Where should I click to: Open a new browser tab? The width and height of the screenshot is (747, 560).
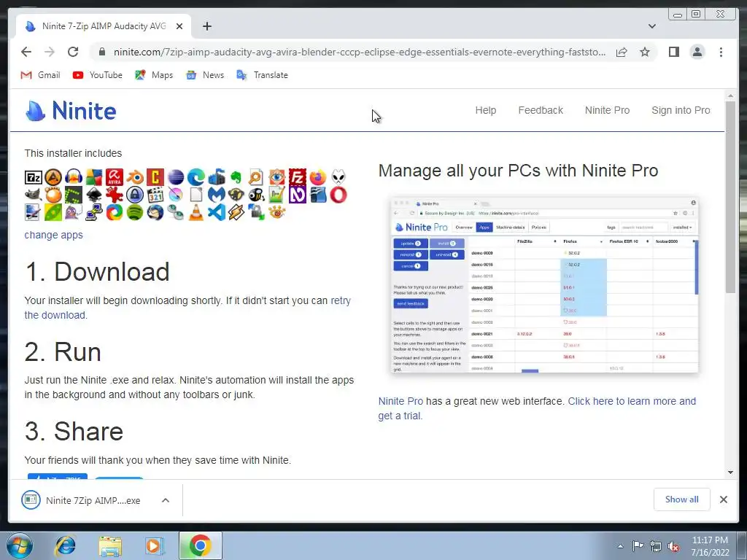(206, 26)
